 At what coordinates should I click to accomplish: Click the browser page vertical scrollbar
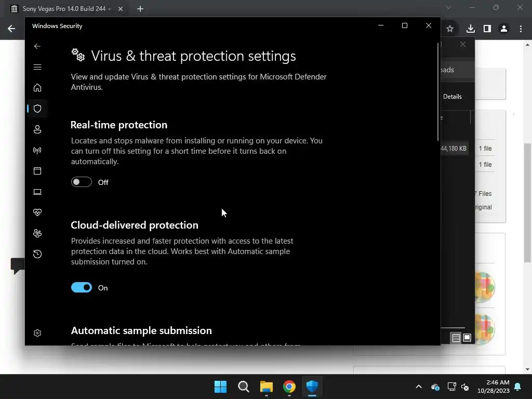pos(527,203)
